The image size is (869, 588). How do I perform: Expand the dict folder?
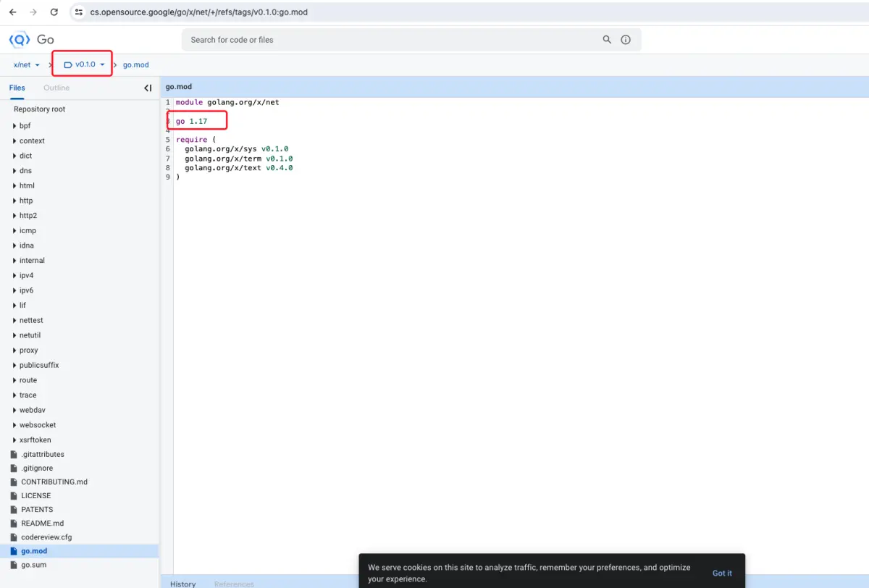pos(14,156)
